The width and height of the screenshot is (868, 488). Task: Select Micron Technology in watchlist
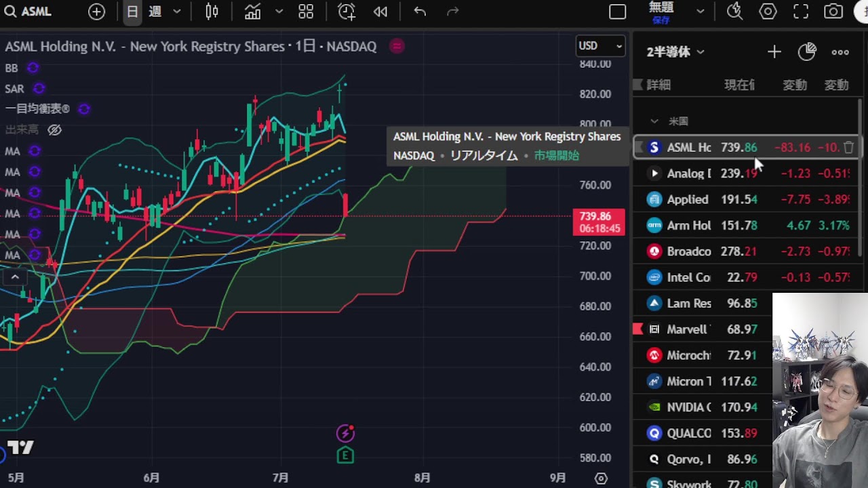[x=703, y=381]
